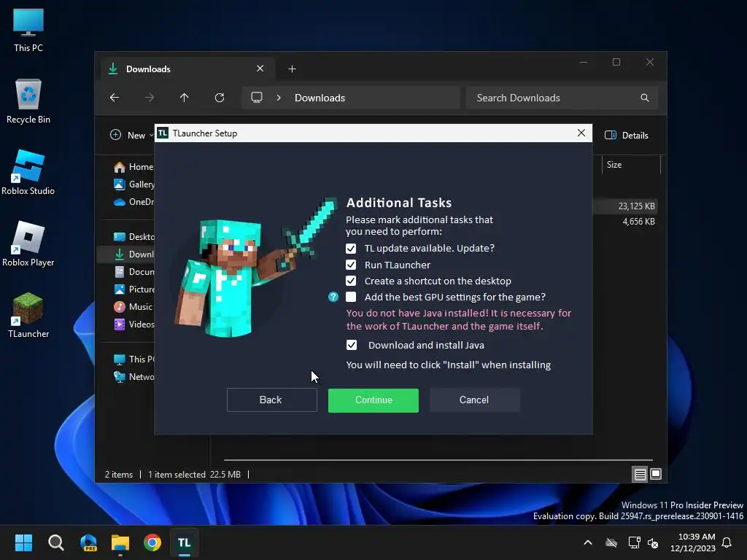
Task: Click the 23,125 KB file size cell
Action: [636, 206]
